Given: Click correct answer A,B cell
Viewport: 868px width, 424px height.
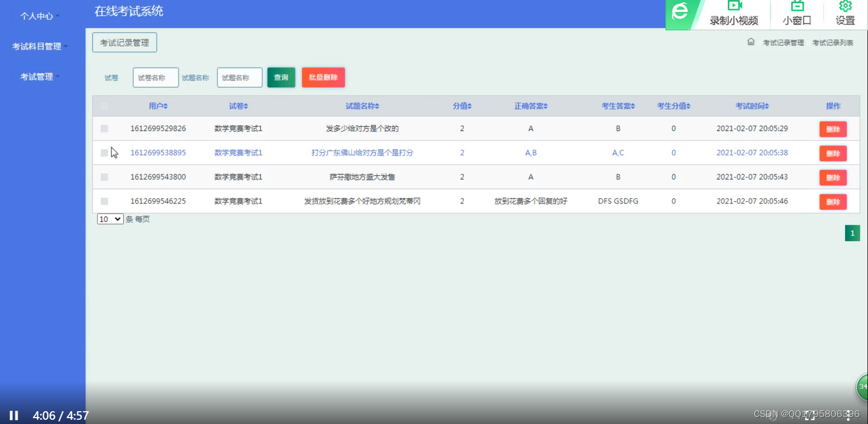Looking at the screenshot, I should coord(531,153).
